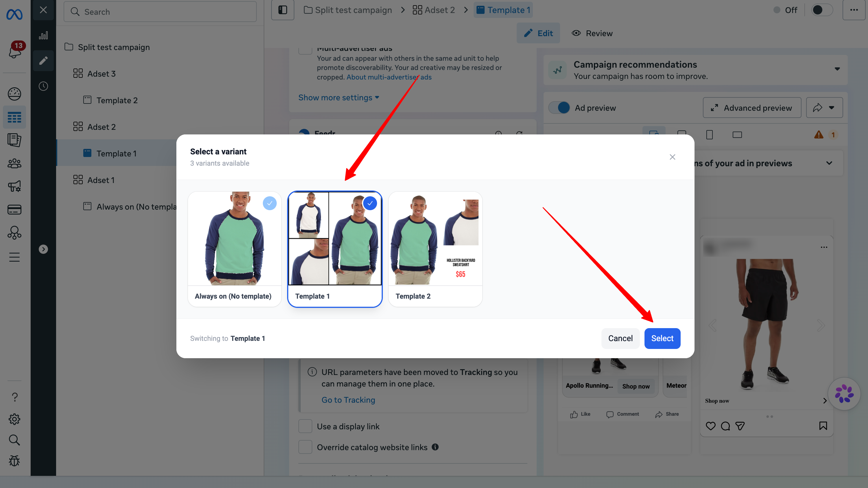The image size is (868, 488).
Task: Check Use a display link
Action: coord(305,426)
